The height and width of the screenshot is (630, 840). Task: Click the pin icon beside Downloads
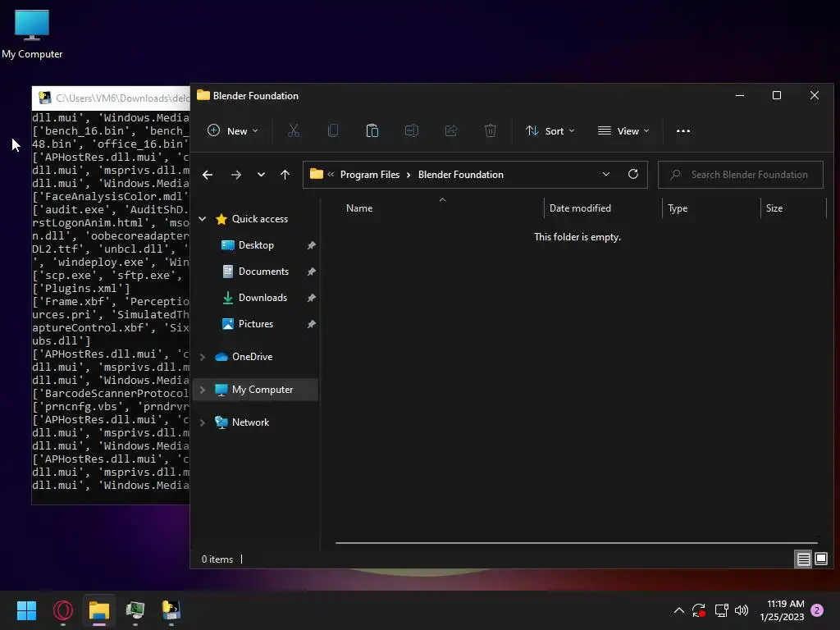click(311, 298)
